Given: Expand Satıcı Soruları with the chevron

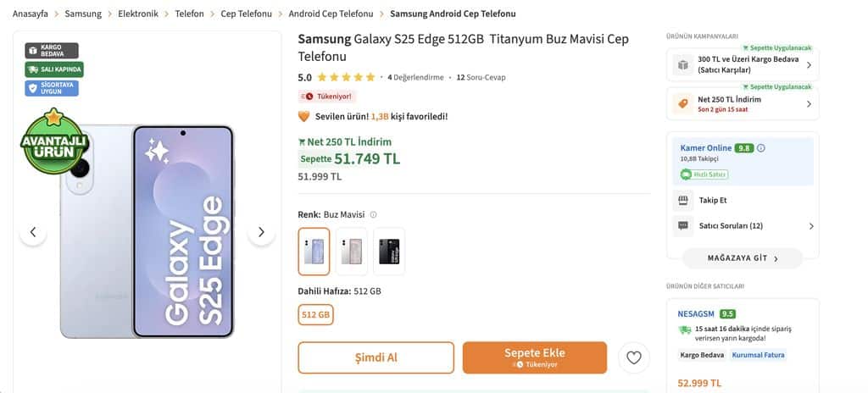Looking at the screenshot, I should pos(810,226).
